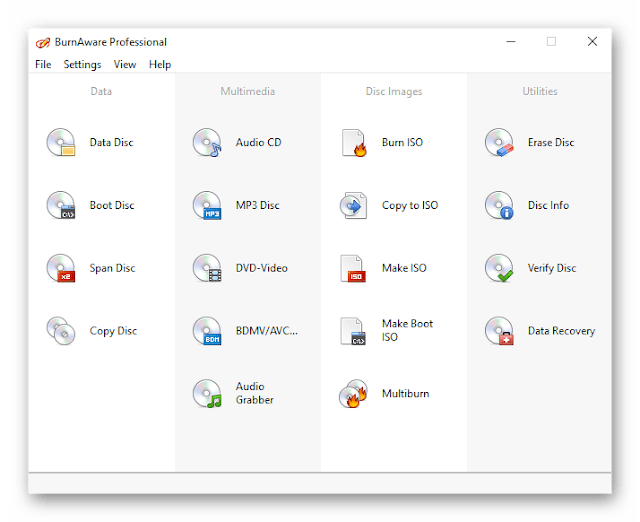Select the Make ISO icon
The width and height of the screenshot is (640, 522).
pos(353,268)
